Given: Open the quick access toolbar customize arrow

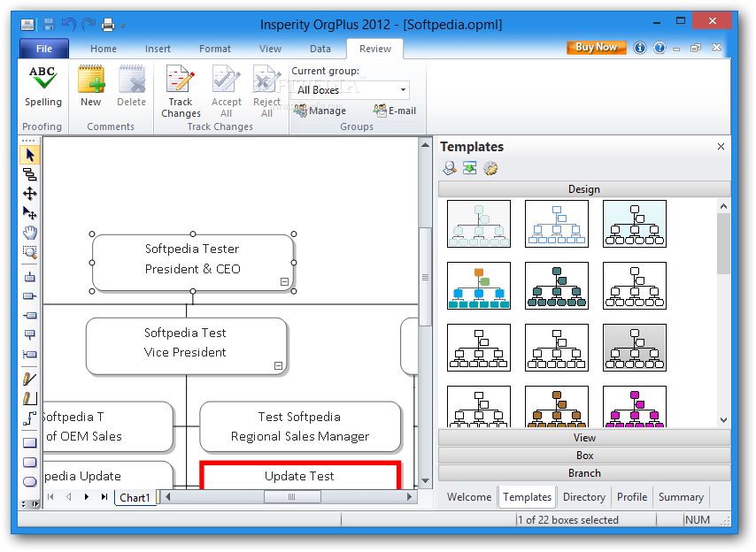Looking at the screenshot, I should 123,26.
